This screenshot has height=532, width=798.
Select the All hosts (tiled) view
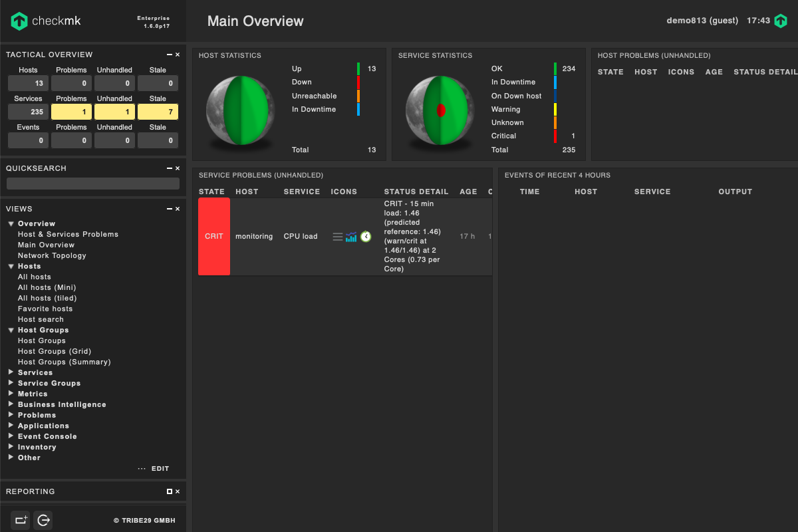pos(47,298)
